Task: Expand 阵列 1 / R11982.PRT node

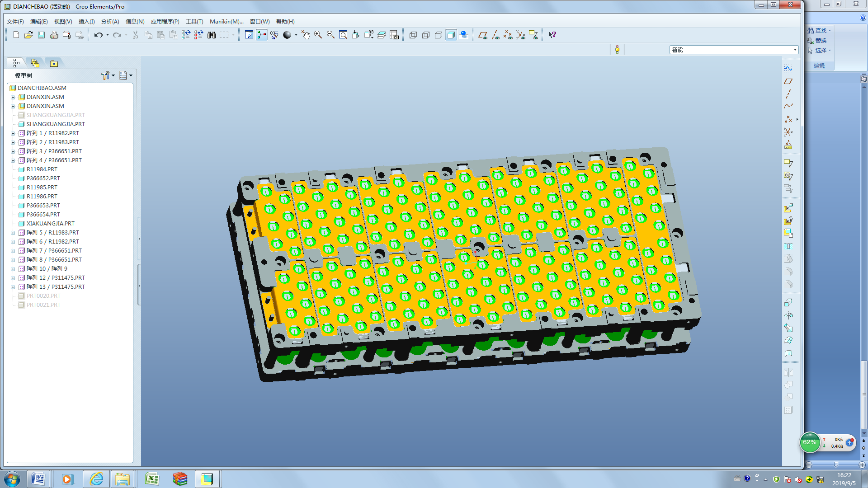Action: 13,133
